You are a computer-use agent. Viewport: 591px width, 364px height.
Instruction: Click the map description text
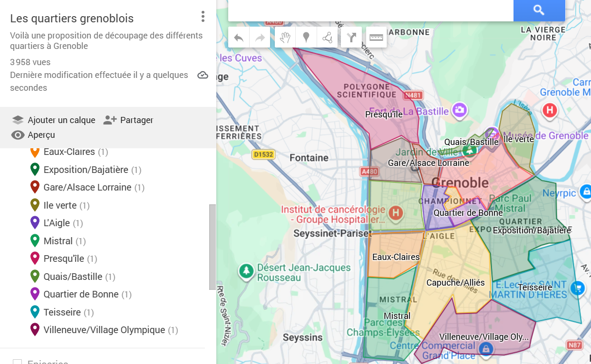(x=107, y=41)
